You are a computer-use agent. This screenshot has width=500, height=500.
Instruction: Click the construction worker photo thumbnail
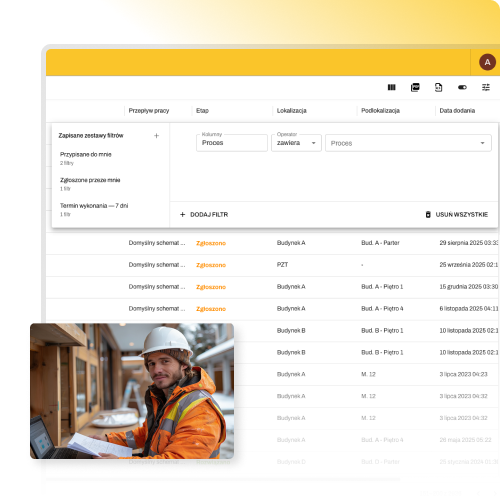[132, 391]
